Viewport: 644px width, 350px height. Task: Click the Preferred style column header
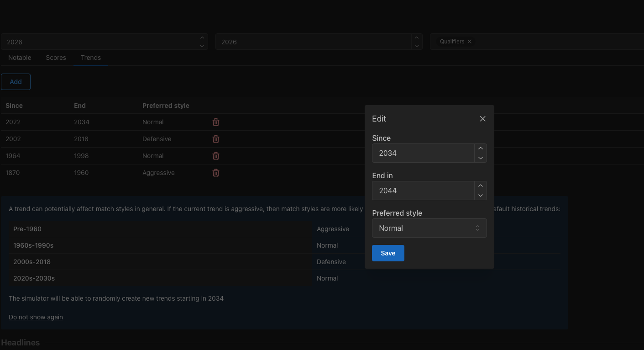[x=166, y=106]
